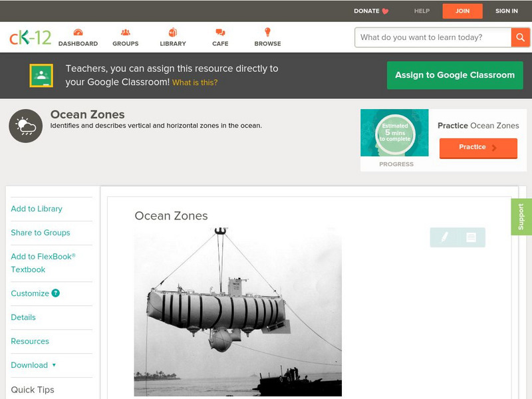The width and height of the screenshot is (532, 399).
Task: Open the Resources link
Action: (x=30, y=341)
